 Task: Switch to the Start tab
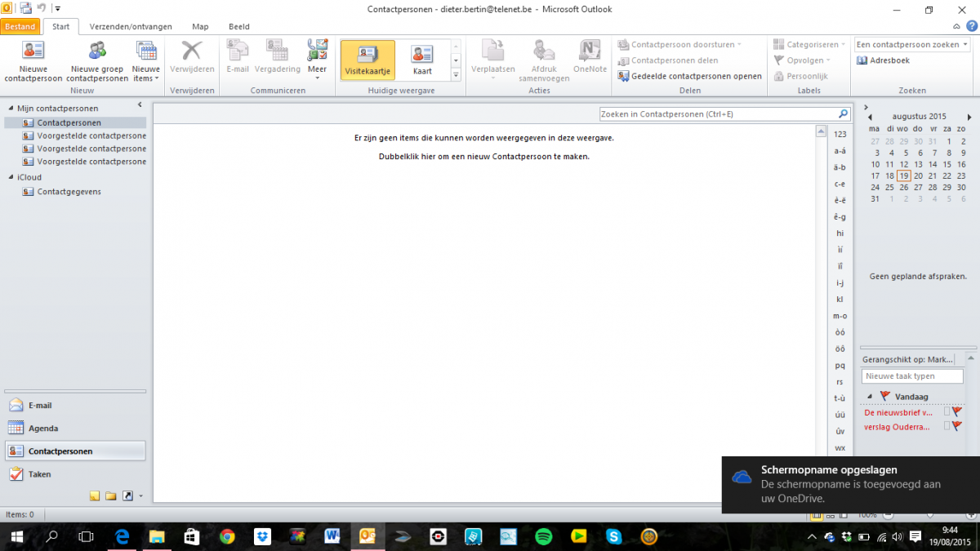pyautogui.click(x=60, y=26)
